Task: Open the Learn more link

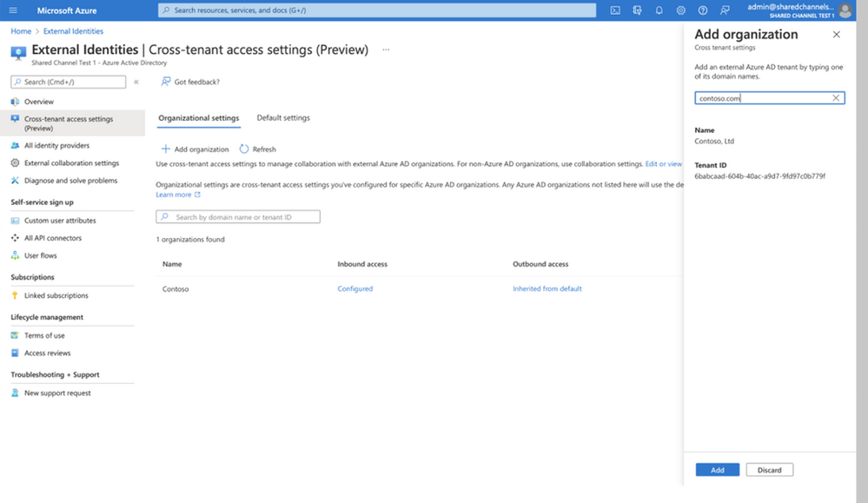Action: click(x=178, y=195)
